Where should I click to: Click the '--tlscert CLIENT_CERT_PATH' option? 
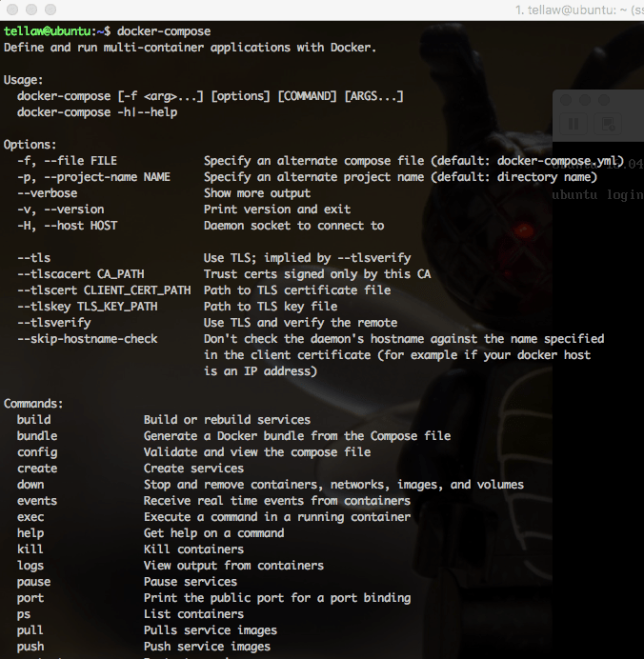coord(104,290)
